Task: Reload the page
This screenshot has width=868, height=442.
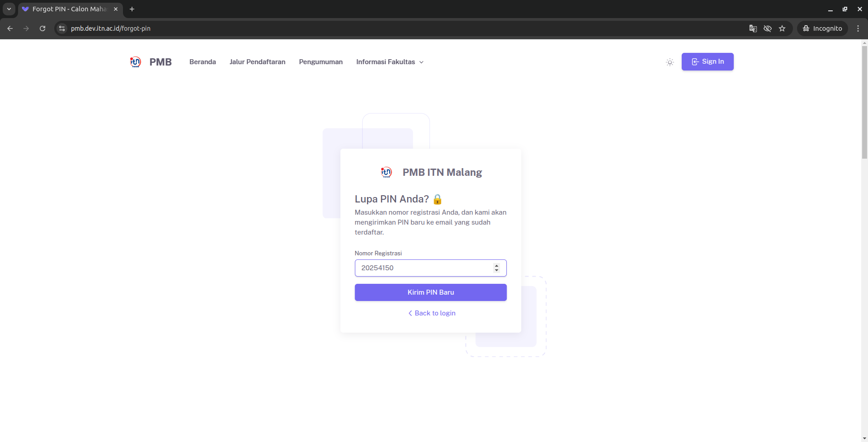Action: pos(42,28)
